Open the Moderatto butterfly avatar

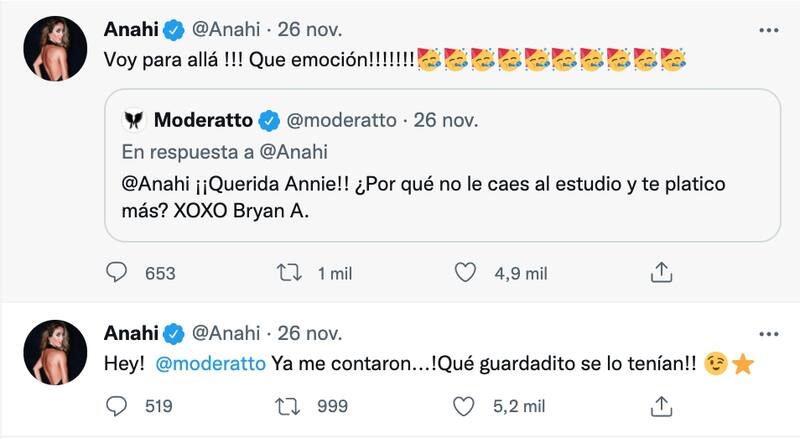pos(134,121)
